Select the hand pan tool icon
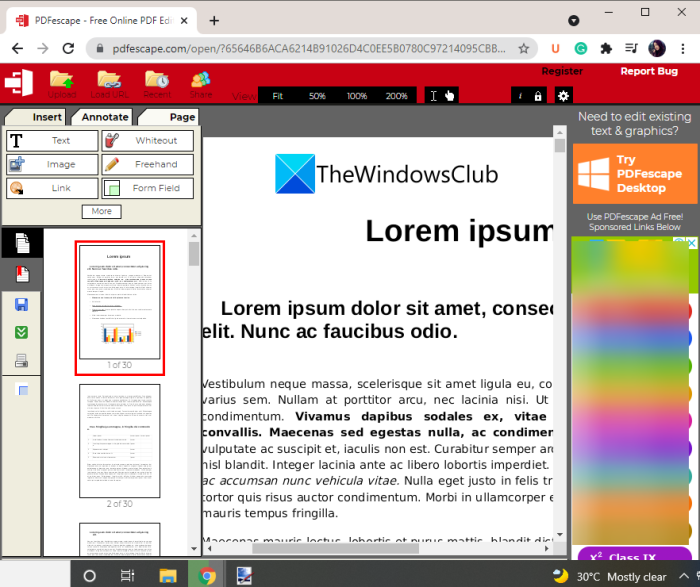The width and height of the screenshot is (700, 587). click(x=450, y=96)
